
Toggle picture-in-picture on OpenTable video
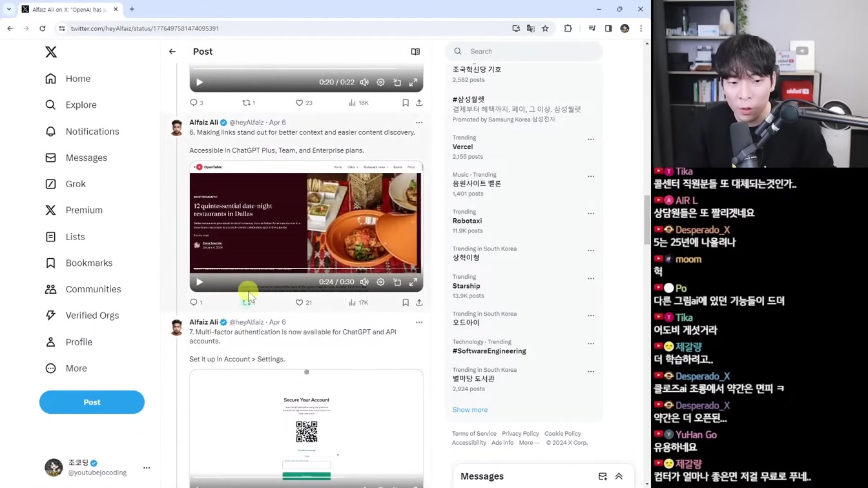tap(397, 282)
